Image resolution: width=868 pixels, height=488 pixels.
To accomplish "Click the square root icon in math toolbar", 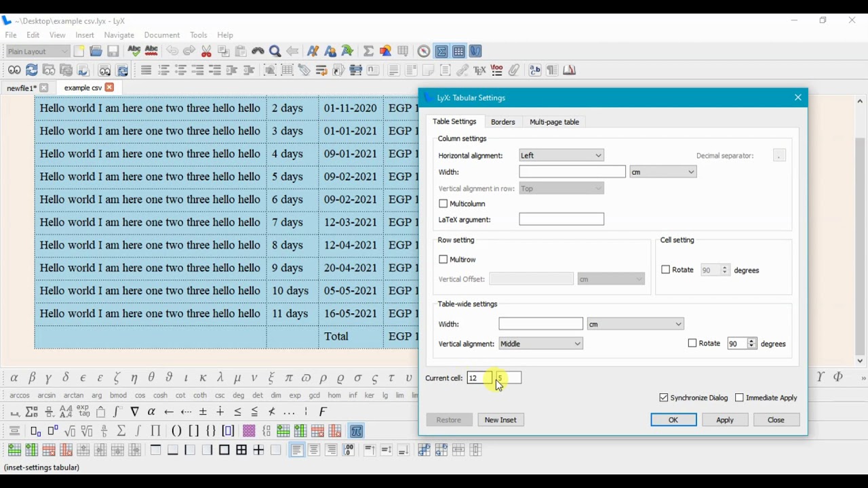I will [70, 431].
